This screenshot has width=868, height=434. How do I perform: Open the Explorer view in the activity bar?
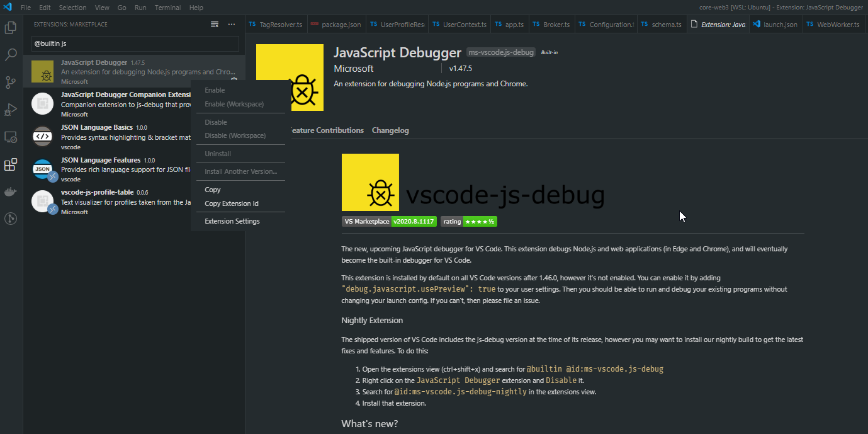(10, 28)
